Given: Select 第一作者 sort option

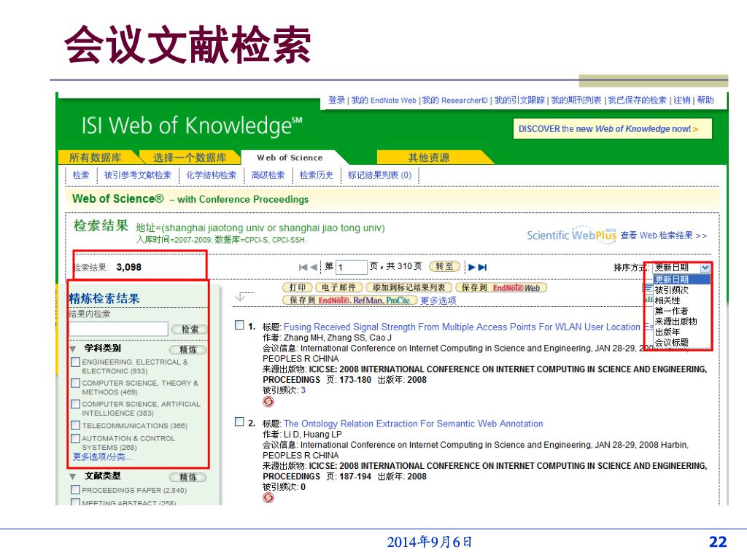Looking at the screenshot, I should coord(671,311).
